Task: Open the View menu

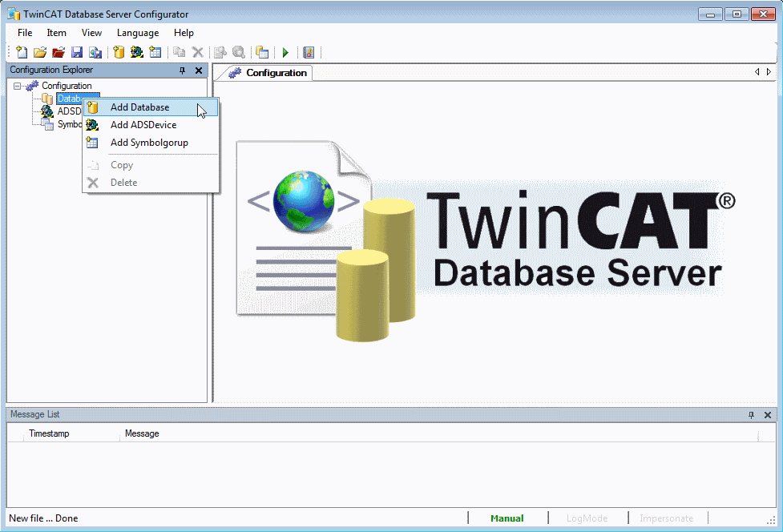Action: [x=92, y=33]
